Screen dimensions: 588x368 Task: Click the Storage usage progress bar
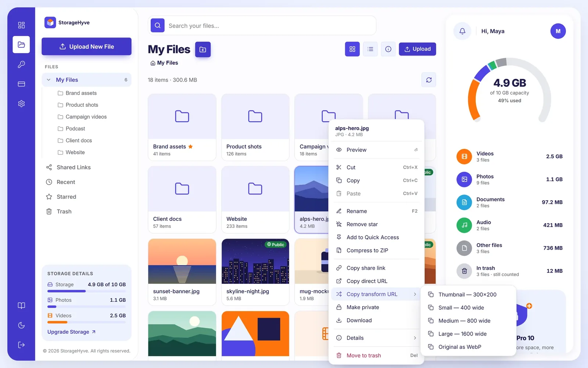pos(86,291)
